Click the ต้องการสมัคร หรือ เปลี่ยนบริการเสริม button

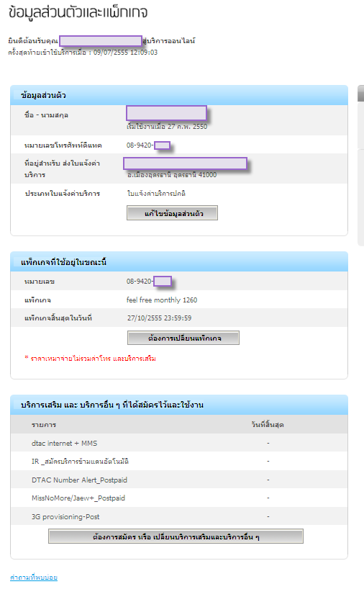[x=176, y=537]
